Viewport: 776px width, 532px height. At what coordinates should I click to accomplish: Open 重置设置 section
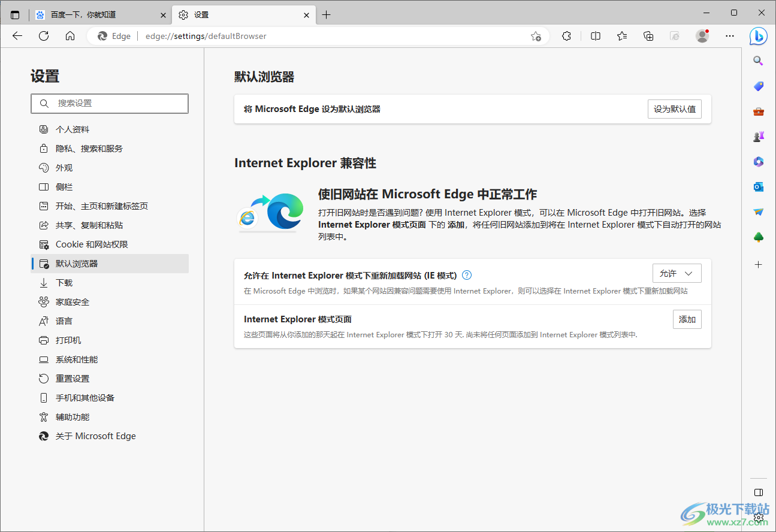(110, 379)
